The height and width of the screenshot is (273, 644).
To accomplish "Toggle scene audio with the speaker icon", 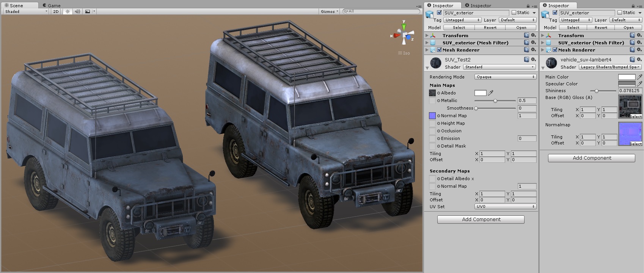I will tap(77, 11).
